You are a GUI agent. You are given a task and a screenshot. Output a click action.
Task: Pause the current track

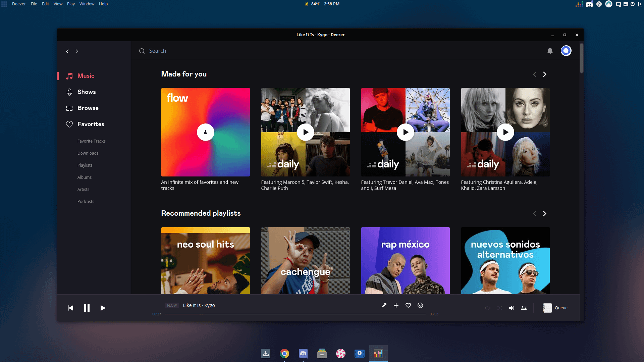[87, 308]
